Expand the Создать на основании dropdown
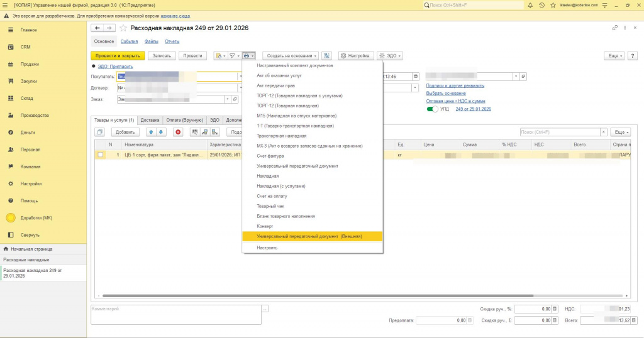 pyautogui.click(x=291, y=55)
